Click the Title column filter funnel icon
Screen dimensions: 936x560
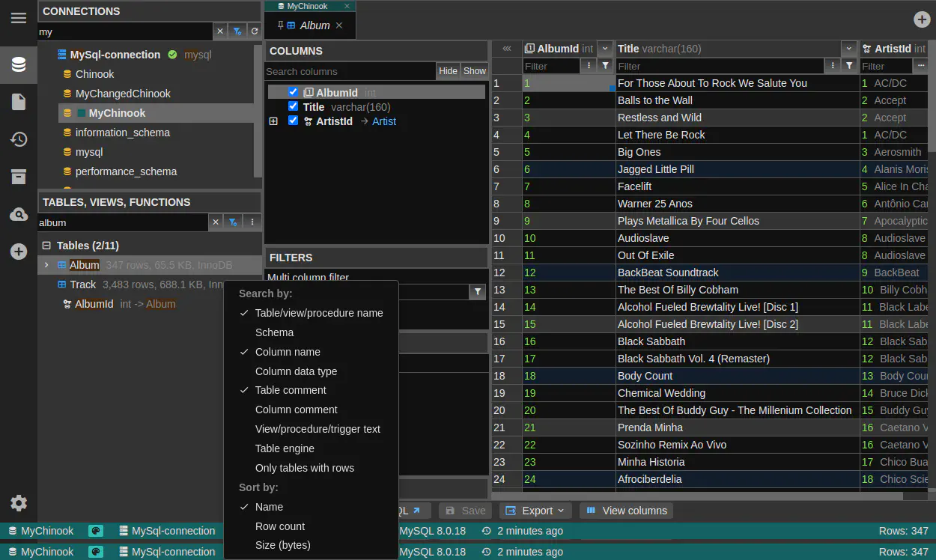[849, 66]
